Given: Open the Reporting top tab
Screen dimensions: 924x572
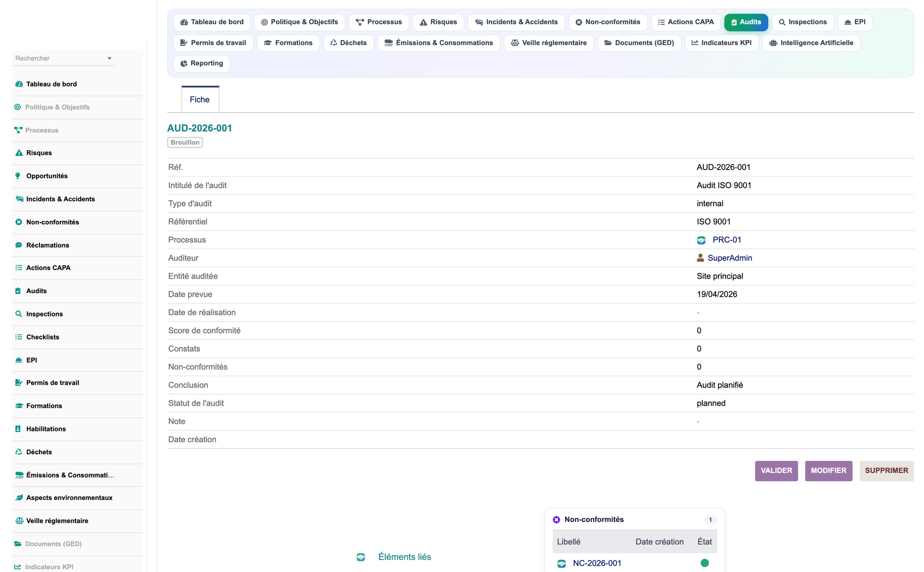Looking at the screenshot, I should point(202,63).
